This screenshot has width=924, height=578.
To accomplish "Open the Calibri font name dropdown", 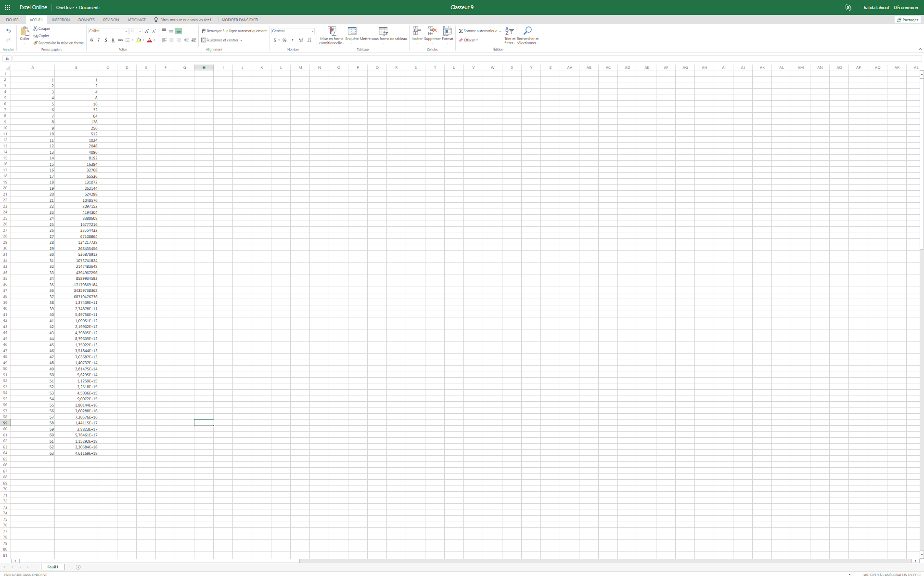I will (126, 31).
